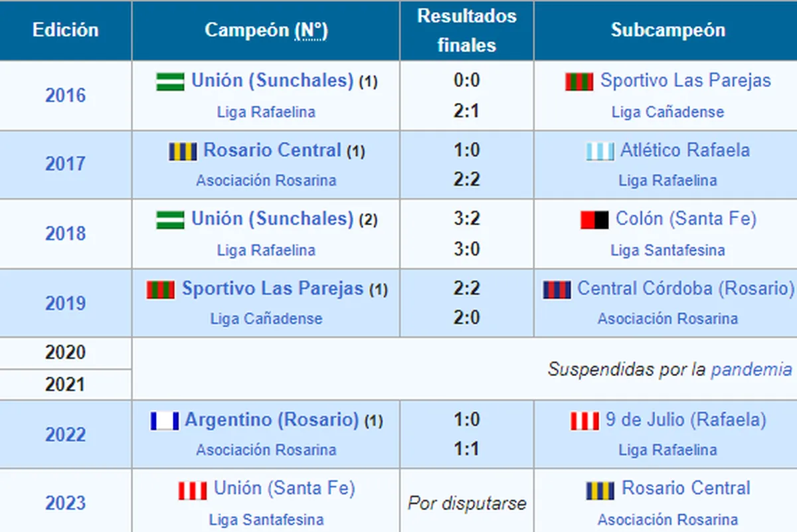Open the 2019 edition link
The image size is (797, 532).
[x=65, y=303]
